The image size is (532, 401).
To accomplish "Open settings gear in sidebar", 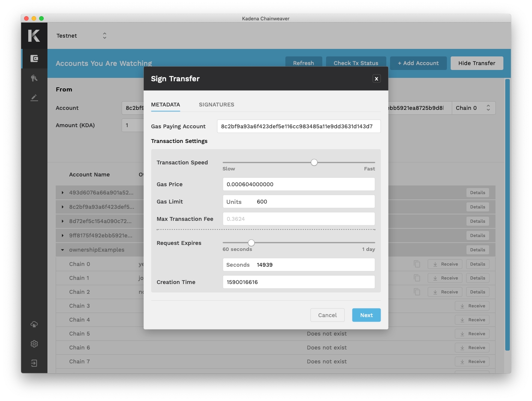I will click(x=34, y=344).
